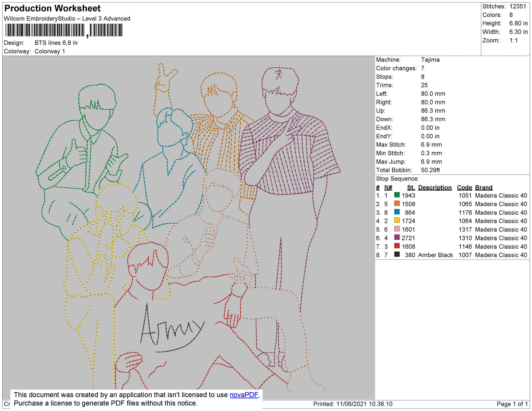Select the "Max Jump:" label
The height and width of the screenshot is (411, 532).
pos(391,162)
